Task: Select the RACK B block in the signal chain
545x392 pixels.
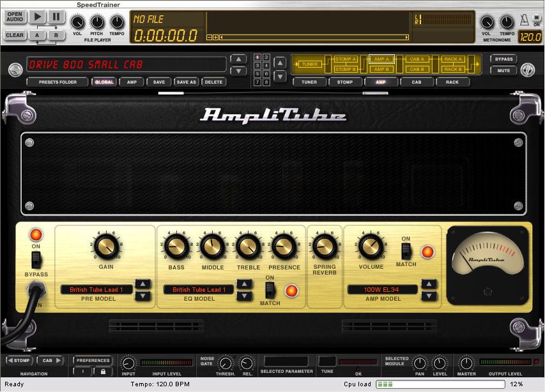Action: pos(453,69)
